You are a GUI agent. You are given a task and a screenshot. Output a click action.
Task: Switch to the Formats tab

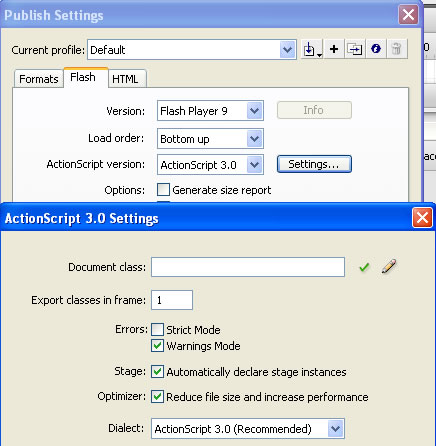coord(39,79)
